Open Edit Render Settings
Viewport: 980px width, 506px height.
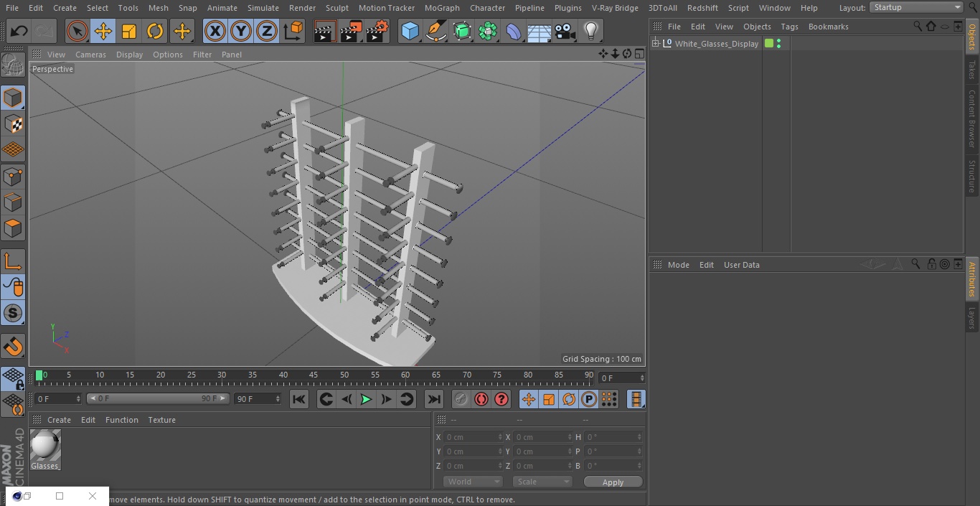point(377,31)
